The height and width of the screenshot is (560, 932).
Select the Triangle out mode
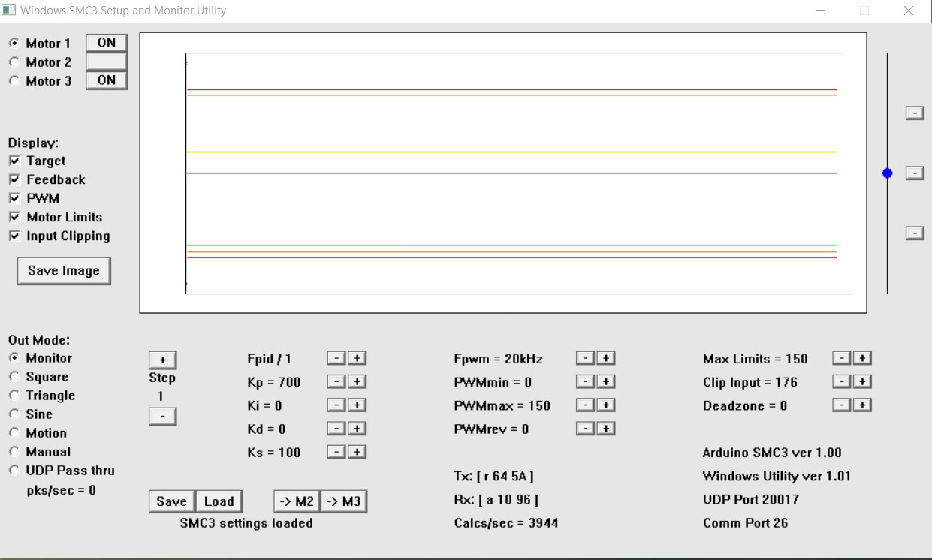pos(14,396)
